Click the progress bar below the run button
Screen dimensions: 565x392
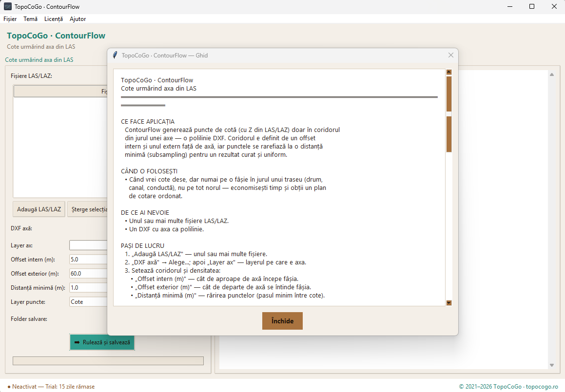click(x=108, y=361)
